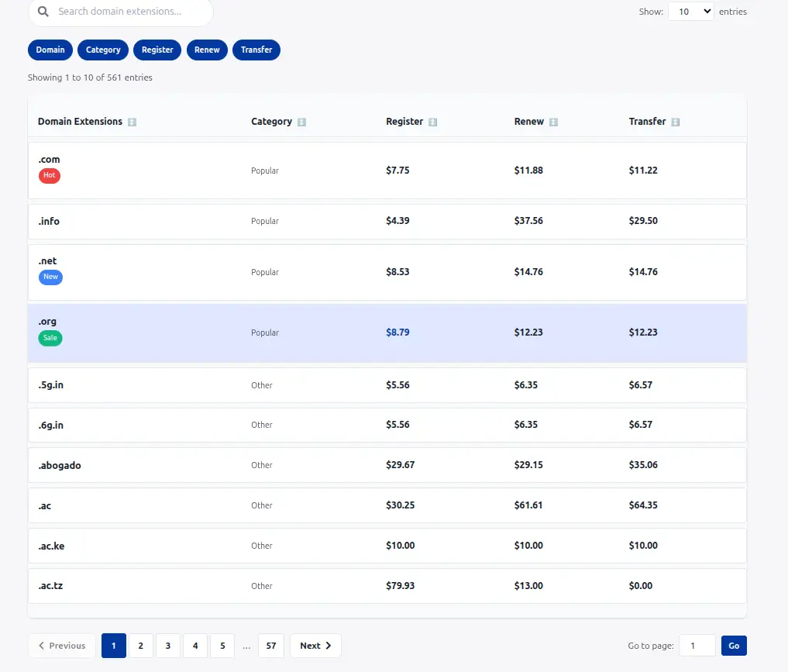
Task: Click the New badge under .net
Action: [x=50, y=277]
